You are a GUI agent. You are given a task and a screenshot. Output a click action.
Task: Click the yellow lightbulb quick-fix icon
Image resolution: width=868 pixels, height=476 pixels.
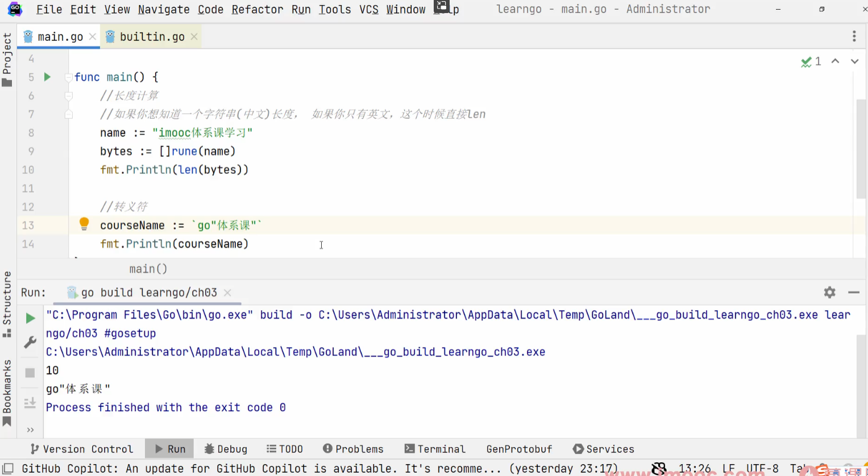coord(84,224)
